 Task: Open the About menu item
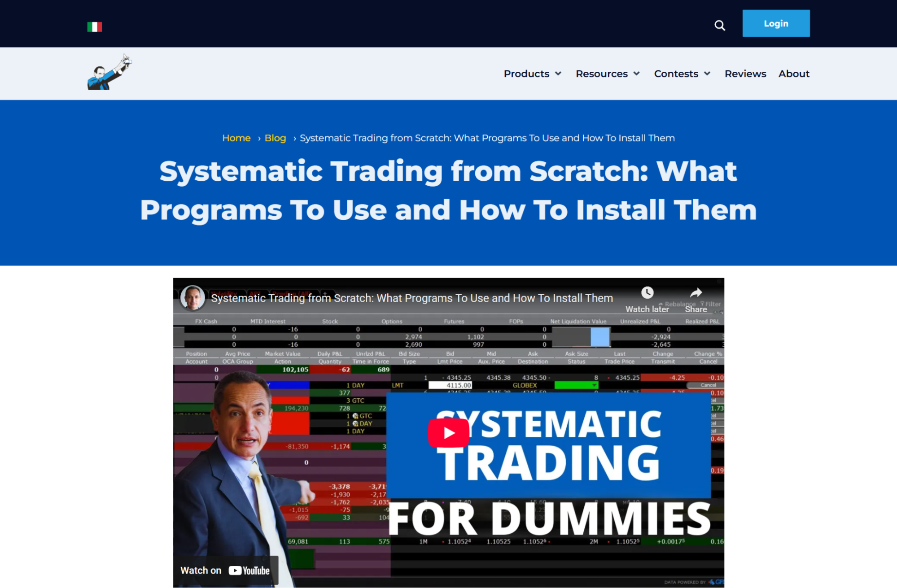794,74
